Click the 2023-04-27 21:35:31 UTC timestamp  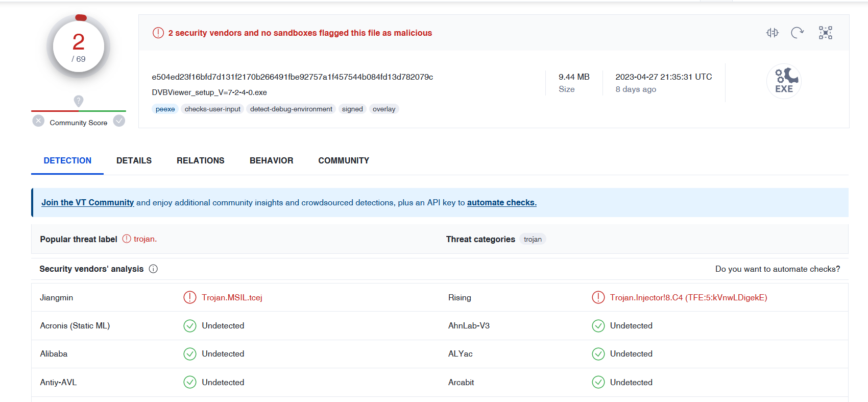[663, 77]
